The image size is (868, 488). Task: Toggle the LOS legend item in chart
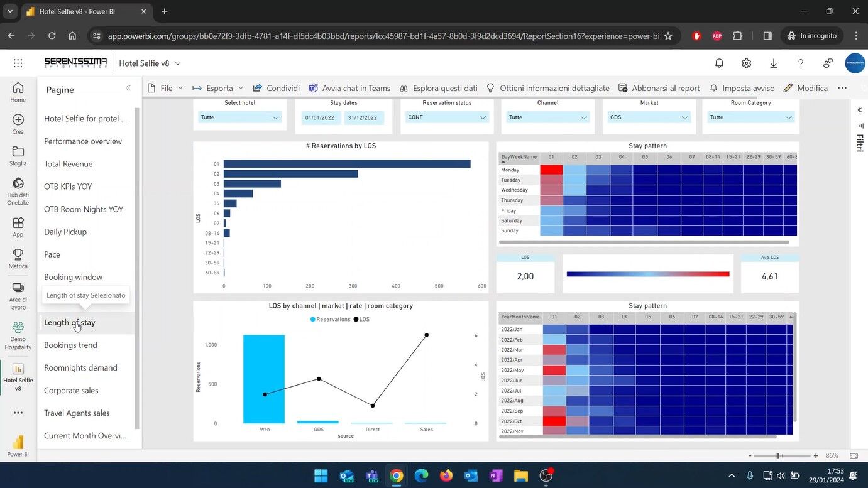pyautogui.click(x=360, y=319)
